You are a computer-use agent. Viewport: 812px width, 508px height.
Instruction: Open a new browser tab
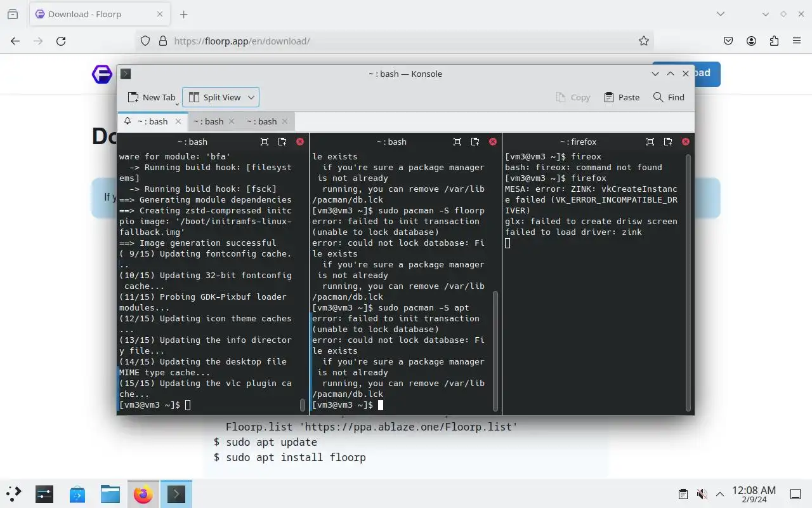183,14
